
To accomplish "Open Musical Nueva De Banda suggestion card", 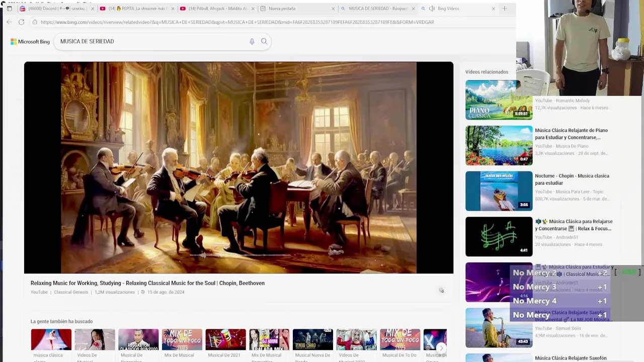I will point(312,345).
